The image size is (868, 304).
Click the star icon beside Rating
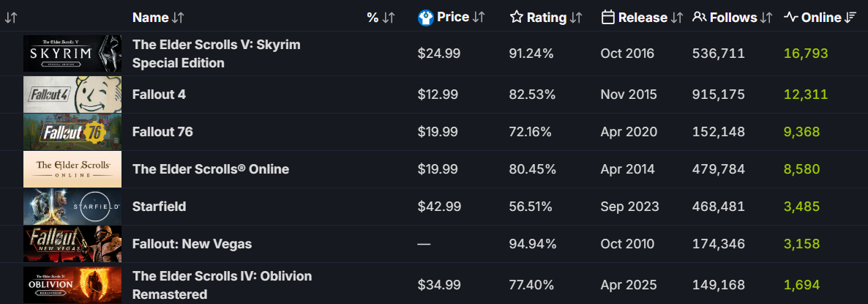(517, 18)
